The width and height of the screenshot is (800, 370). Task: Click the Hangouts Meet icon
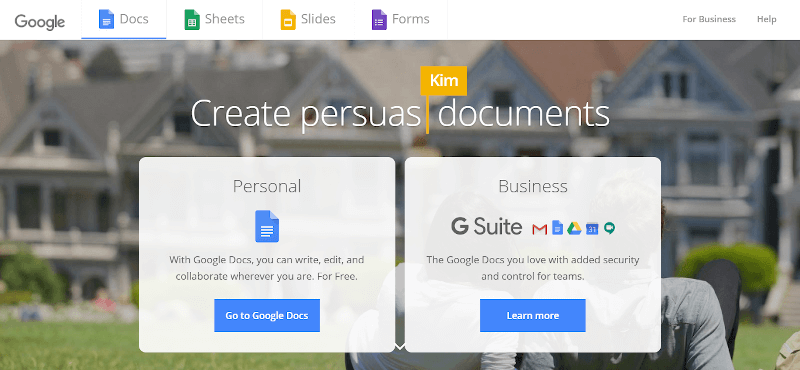[x=609, y=228]
